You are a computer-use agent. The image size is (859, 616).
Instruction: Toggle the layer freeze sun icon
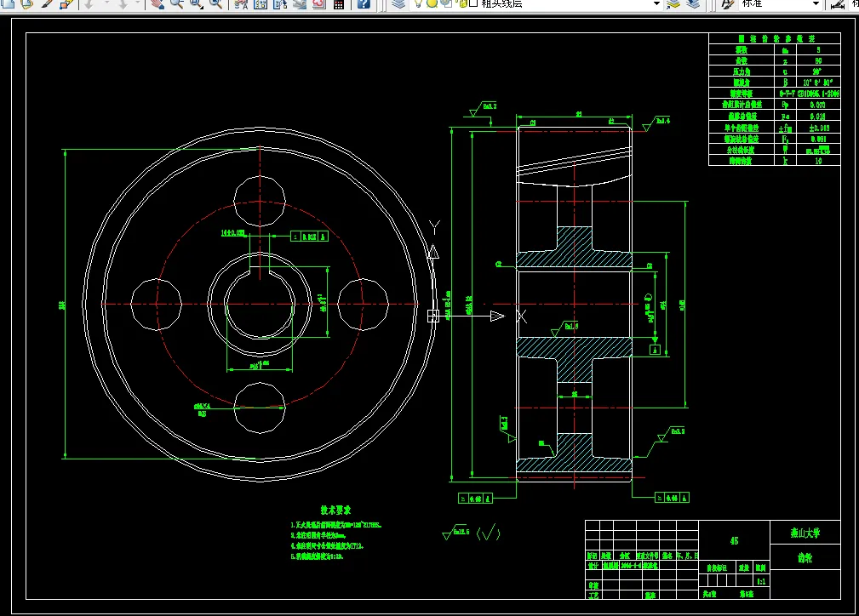point(432,3)
